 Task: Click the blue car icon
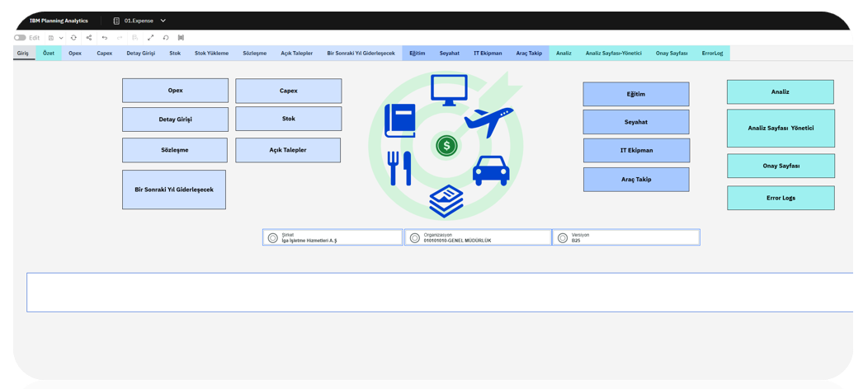point(491,171)
